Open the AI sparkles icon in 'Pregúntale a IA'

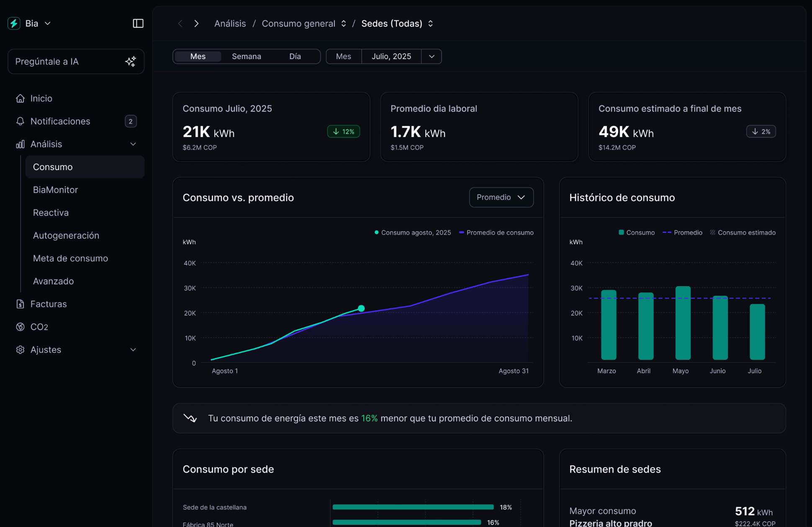tap(130, 61)
